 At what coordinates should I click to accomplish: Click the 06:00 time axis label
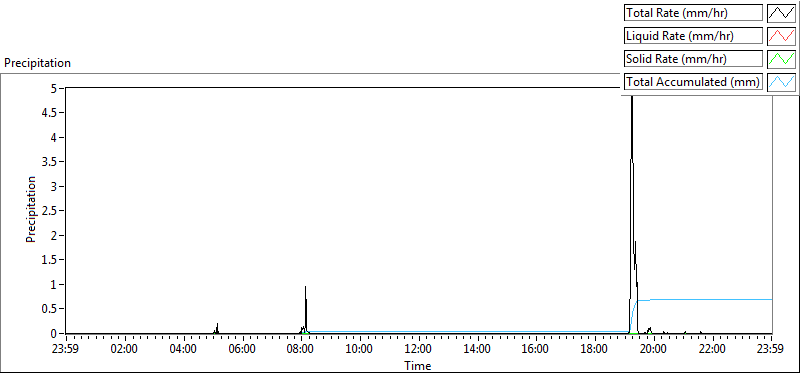[243, 350]
